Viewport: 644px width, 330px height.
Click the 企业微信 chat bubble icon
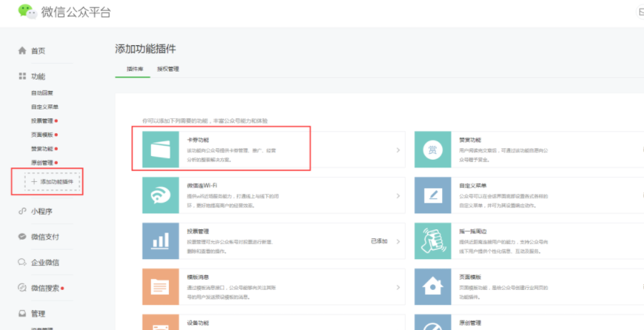(23, 262)
